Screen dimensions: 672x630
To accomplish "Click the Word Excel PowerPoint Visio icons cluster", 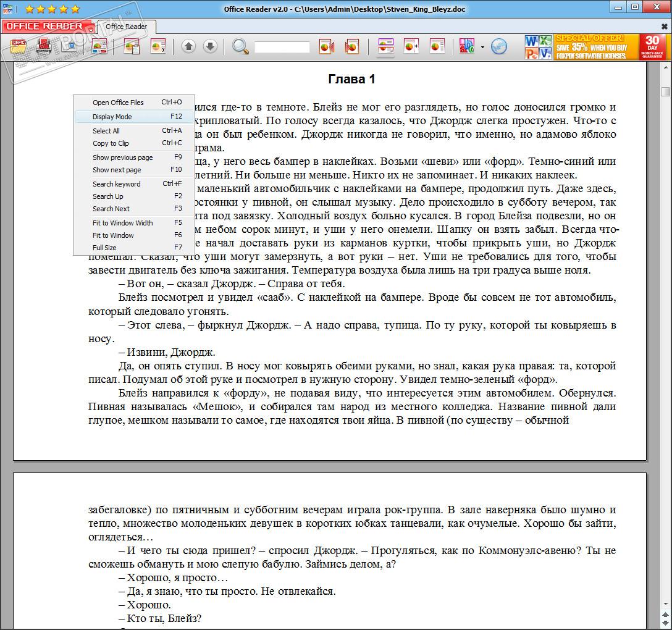I will (539, 47).
